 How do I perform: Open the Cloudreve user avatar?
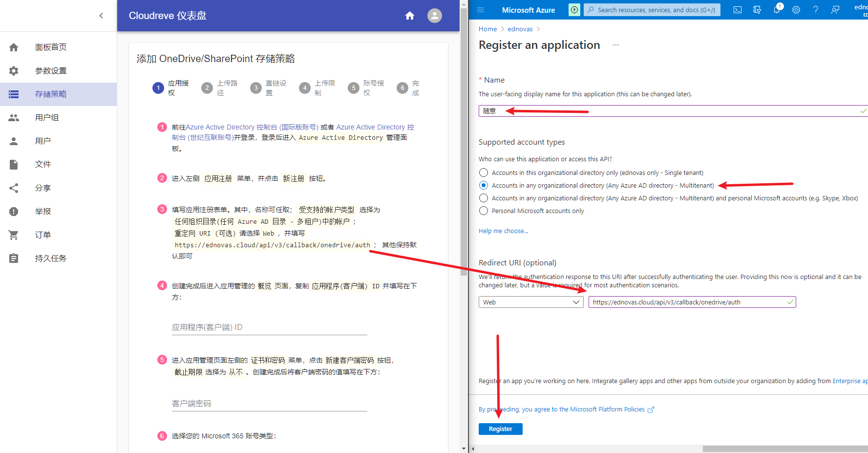[434, 16]
